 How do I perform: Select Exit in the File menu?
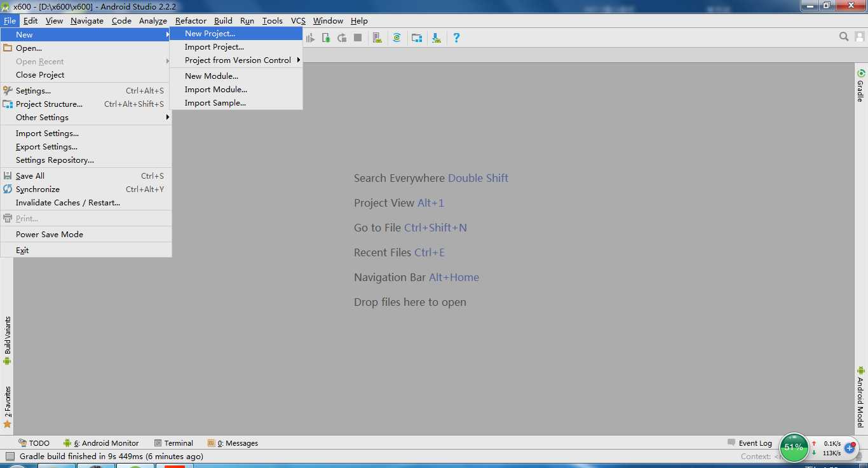coord(86,251)
